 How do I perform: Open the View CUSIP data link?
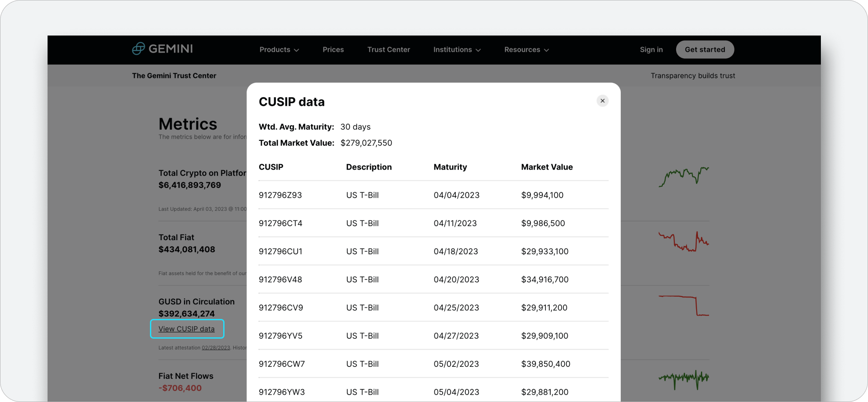pos(187,329)
